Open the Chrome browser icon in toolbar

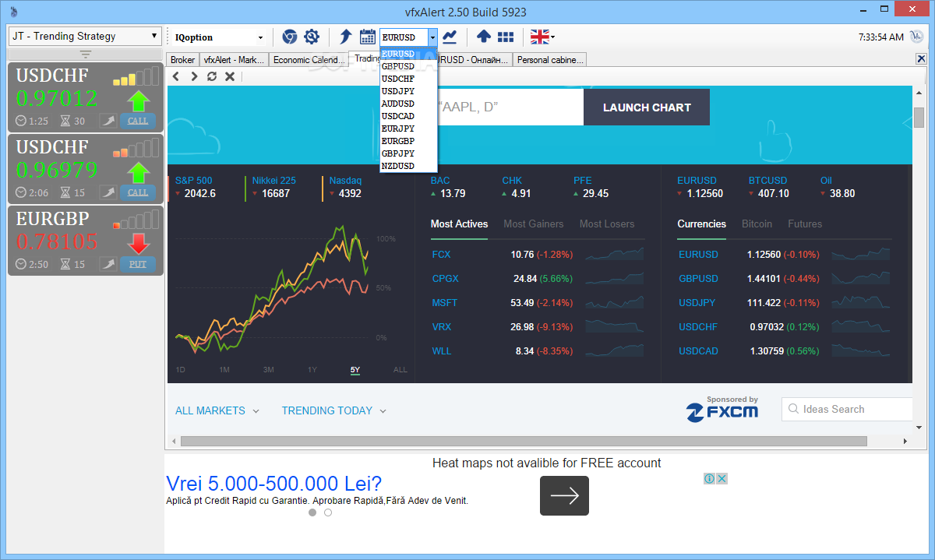click(x=289, y=37)
